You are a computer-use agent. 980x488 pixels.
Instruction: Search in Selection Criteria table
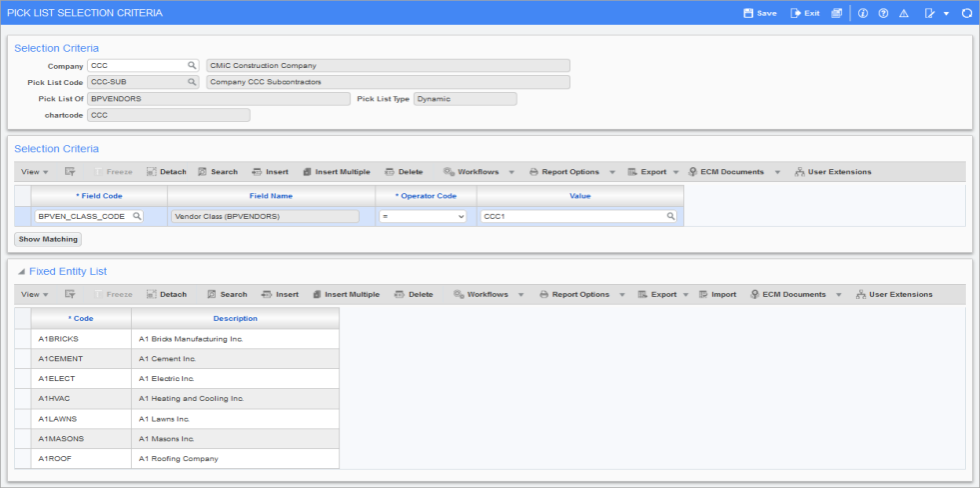[x=218, y=171]
